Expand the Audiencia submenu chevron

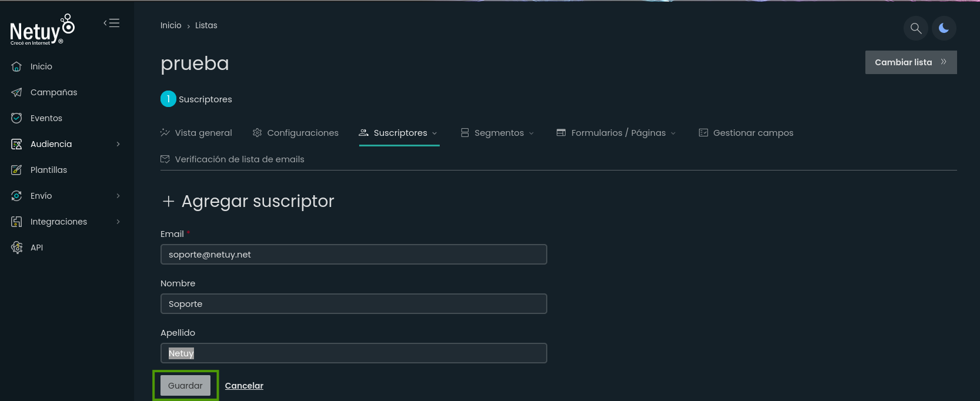click(118, 144)
